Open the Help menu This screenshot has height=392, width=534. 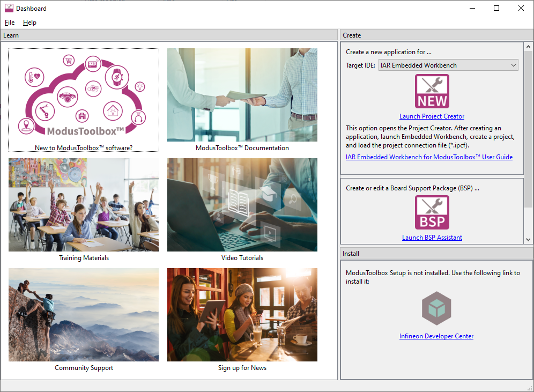click(x=29, y=23)
